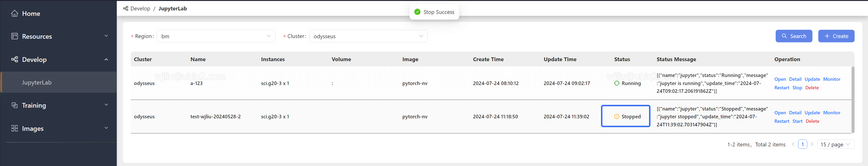Image resolution: width=868 pixels, height=166 pixels.
Task: Click the Develop breadcrumb link
Action: point(140,9)
